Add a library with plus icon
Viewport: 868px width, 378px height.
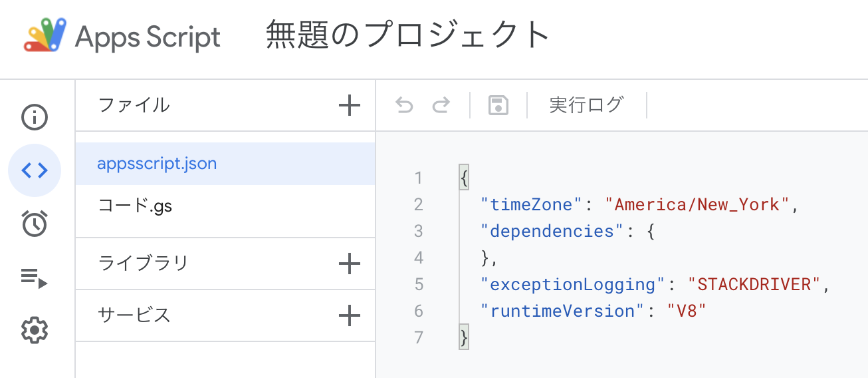pos(349,264)
